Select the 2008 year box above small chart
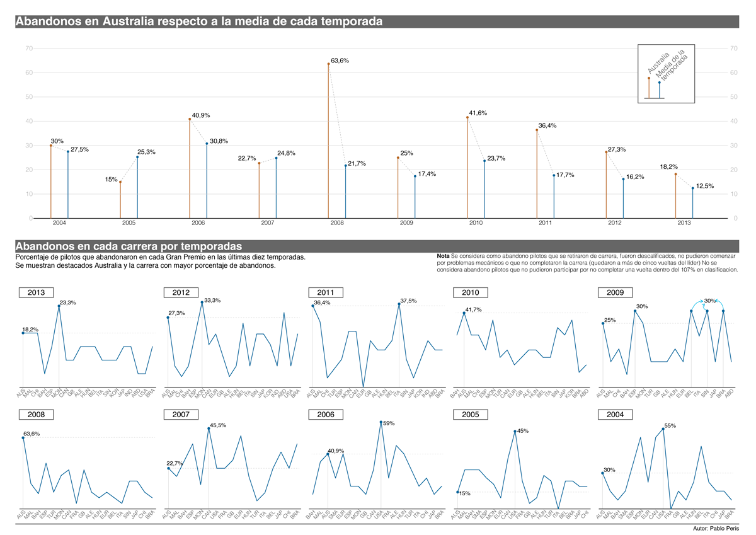 [37, 415]
